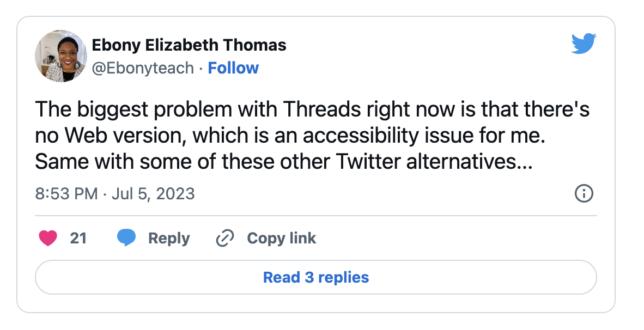Open the Twitter info circle icon
Screen dimensions: 644x330
[584, 193]
